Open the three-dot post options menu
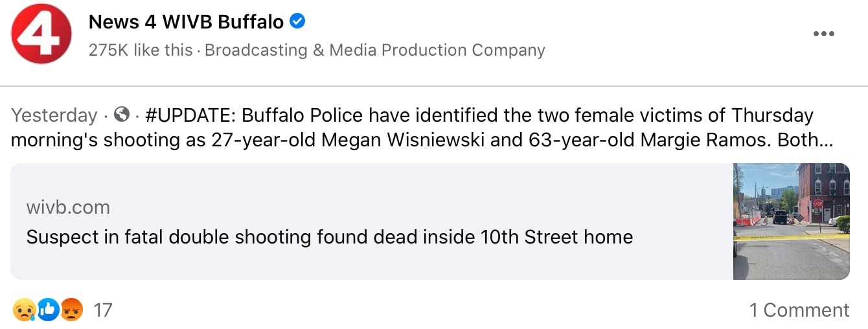Screen dimensions: 868x329 click(823, 34)
